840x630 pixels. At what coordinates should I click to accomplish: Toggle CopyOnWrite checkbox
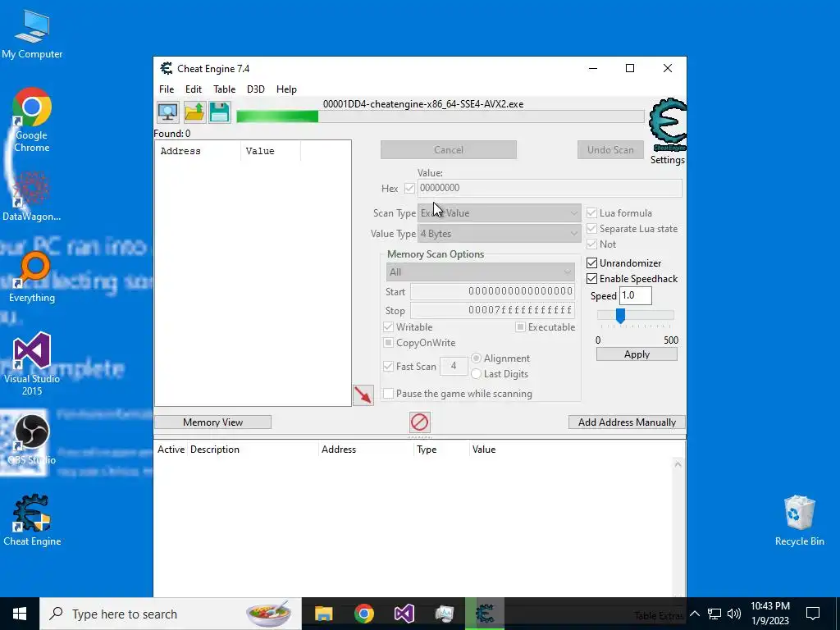coord(388,342)
